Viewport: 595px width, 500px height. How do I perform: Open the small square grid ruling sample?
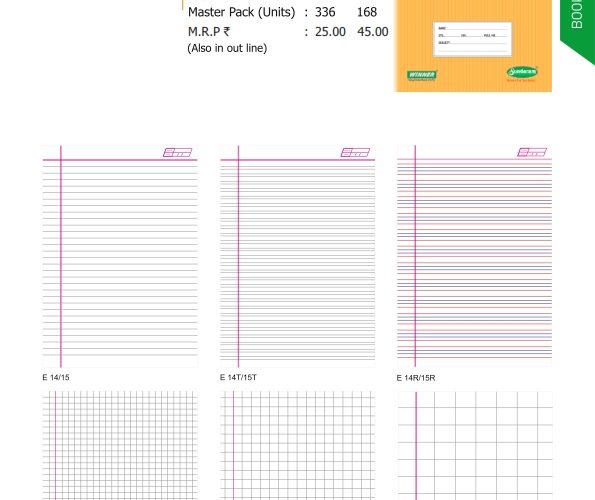[120, 446]
